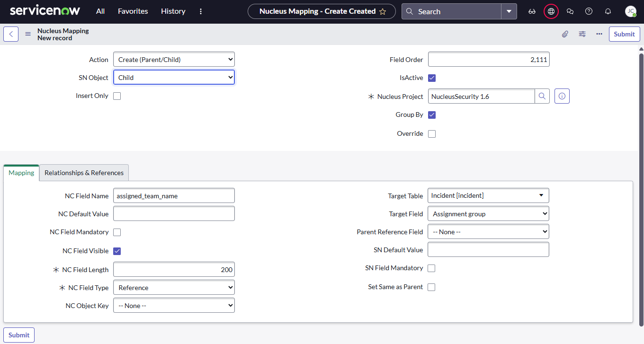Image resolution: width=644 pixels, height=344 pixels.
Task: Expand the search scope dropdown arrow
Action: click(509, 11)
